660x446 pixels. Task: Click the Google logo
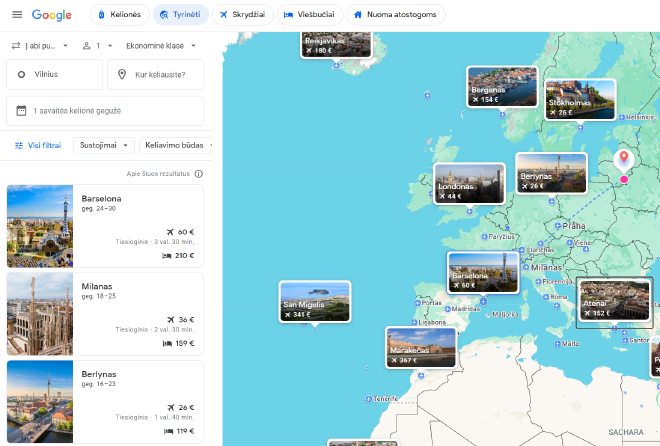pyautogui.click(x=52, y=15)
